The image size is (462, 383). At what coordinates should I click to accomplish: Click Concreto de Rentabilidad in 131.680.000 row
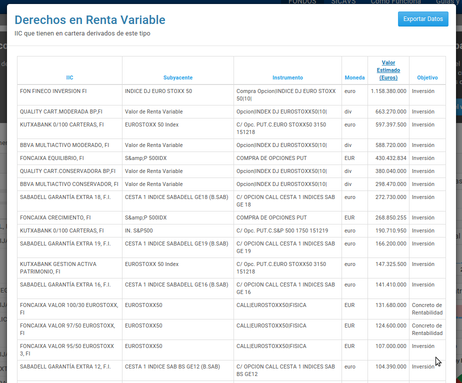pyautogui.click(x=427, y=309)
